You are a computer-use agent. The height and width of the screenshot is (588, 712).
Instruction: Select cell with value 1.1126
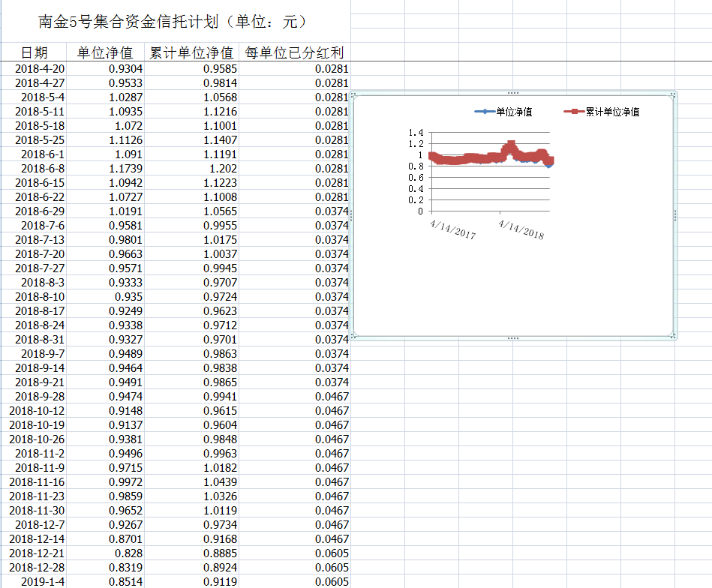pyautogui.click(x=105, y=139)
